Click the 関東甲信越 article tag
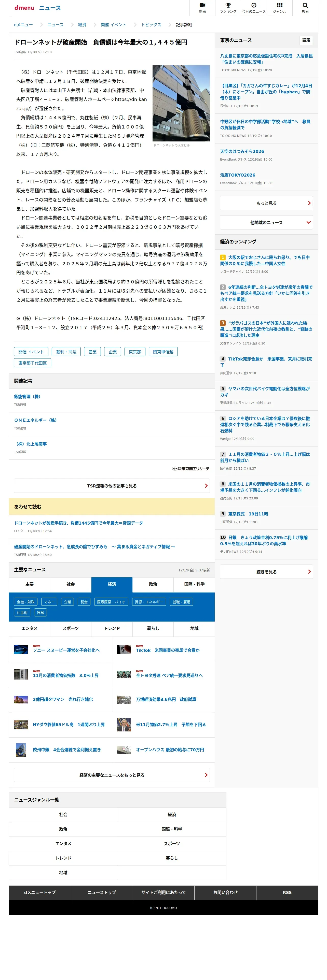Viewport: 327px width, 980px height. pos(163,352)
